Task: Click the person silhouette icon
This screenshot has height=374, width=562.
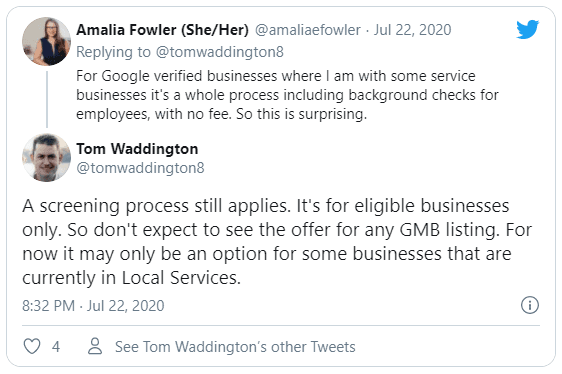Action: point(95,346)
